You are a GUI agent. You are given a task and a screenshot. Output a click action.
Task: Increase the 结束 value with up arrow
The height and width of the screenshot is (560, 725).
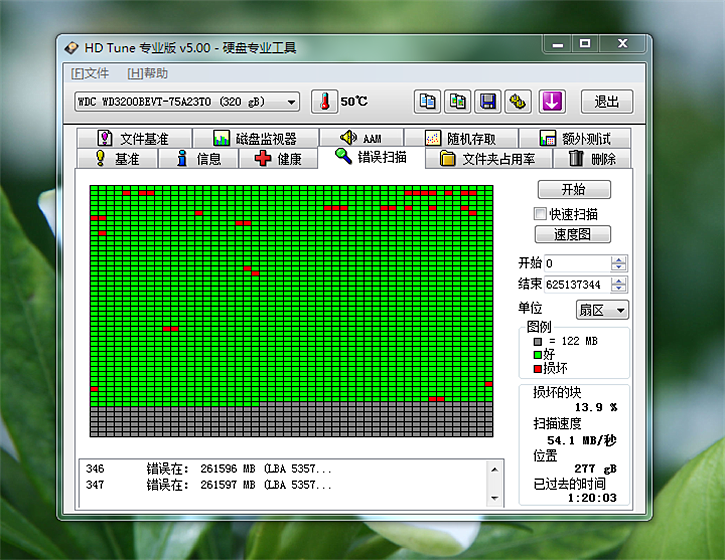(618, 280)
